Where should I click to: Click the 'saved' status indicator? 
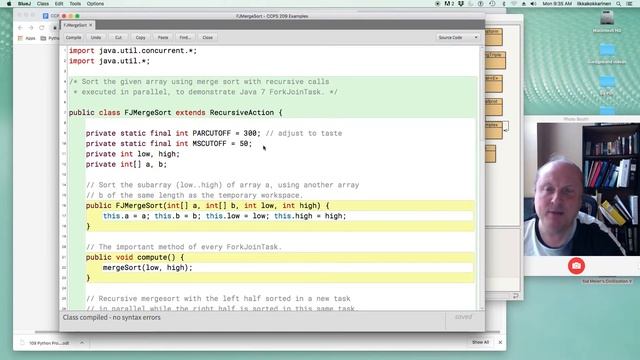tap(463, 317)
